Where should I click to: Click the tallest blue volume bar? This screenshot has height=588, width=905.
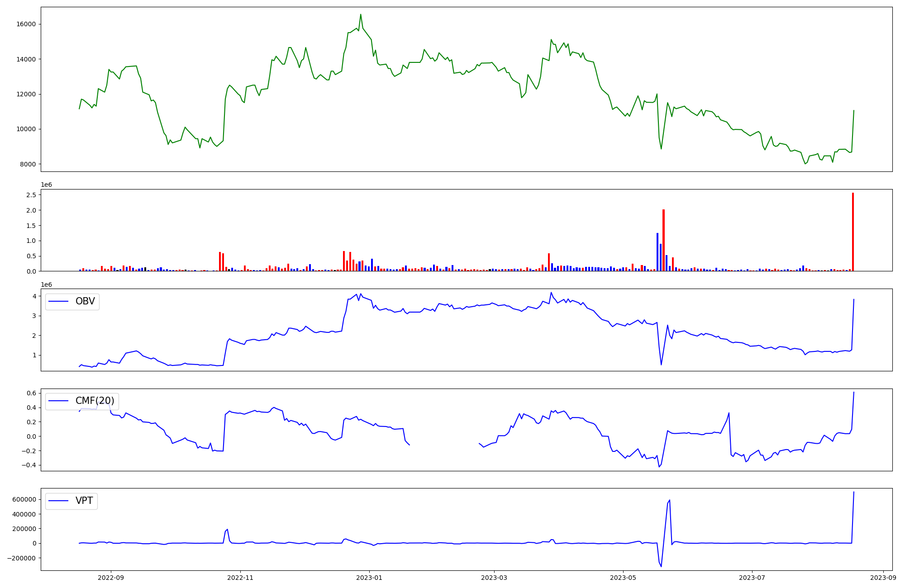(657, 252)
